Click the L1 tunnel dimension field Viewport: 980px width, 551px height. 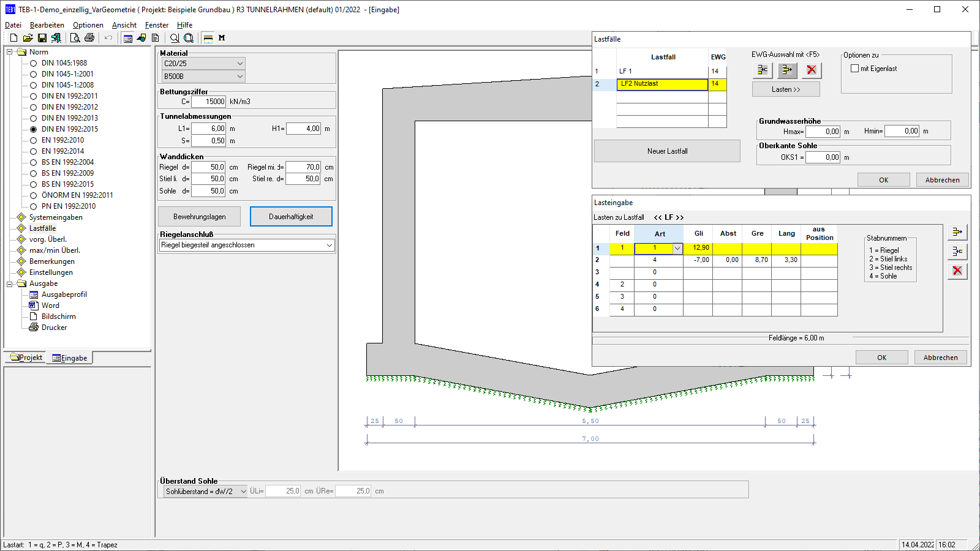(x=209, y=129)
